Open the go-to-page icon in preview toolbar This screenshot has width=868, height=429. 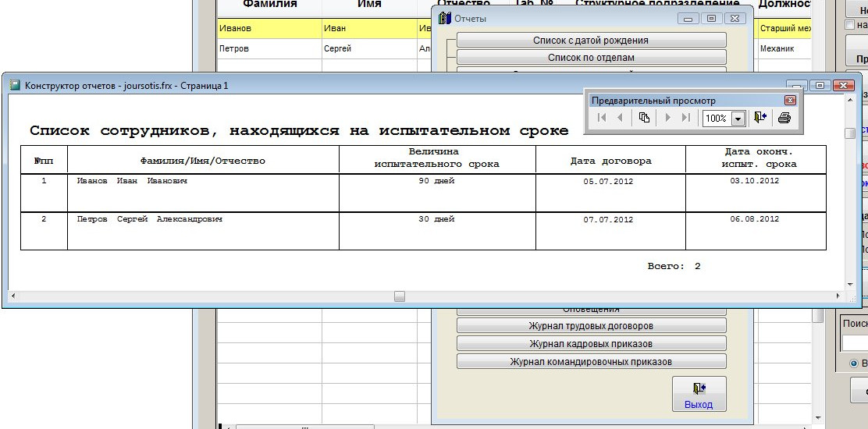coord(644,118)
